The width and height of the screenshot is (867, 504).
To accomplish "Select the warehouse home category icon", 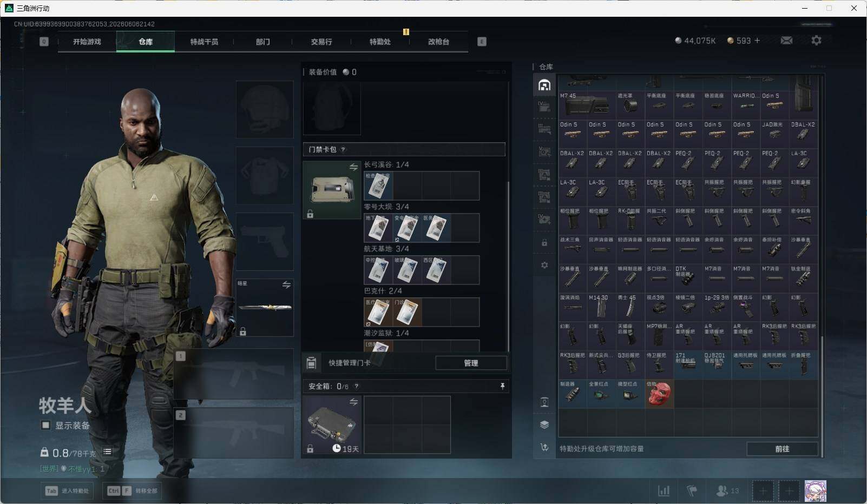I will [x=544, y=85].
